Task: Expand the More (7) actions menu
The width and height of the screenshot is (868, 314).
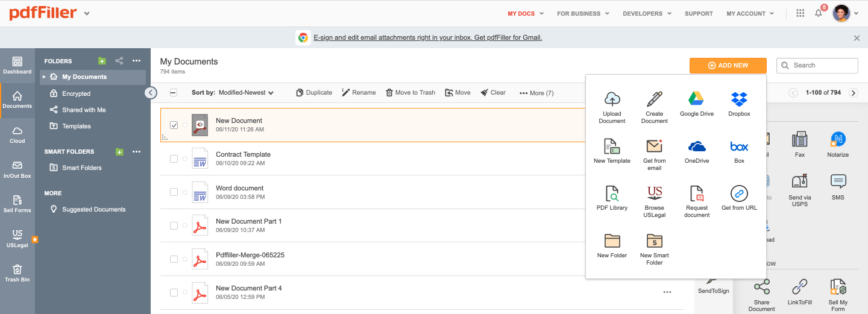Action: click(536, 93)
